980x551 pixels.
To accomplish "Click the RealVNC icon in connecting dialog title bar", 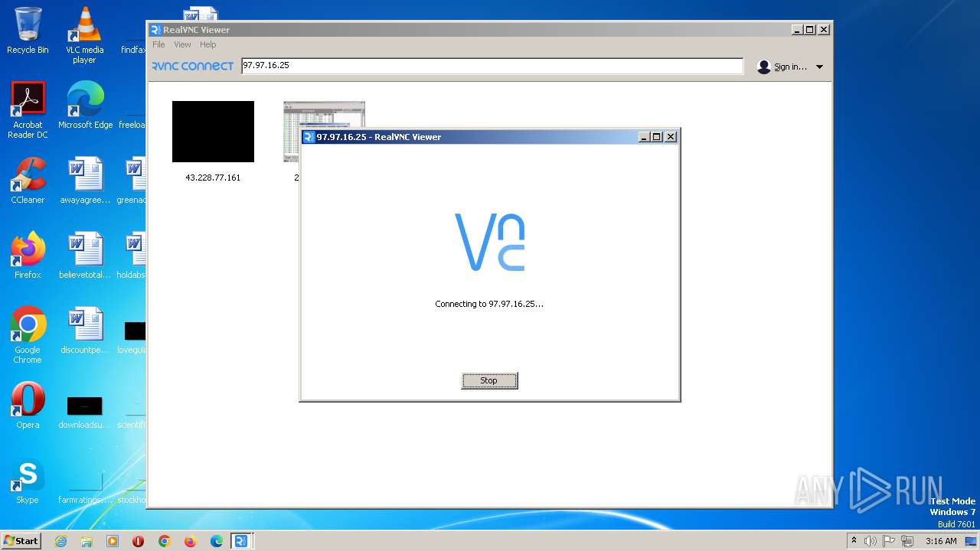I will point(309,137).
